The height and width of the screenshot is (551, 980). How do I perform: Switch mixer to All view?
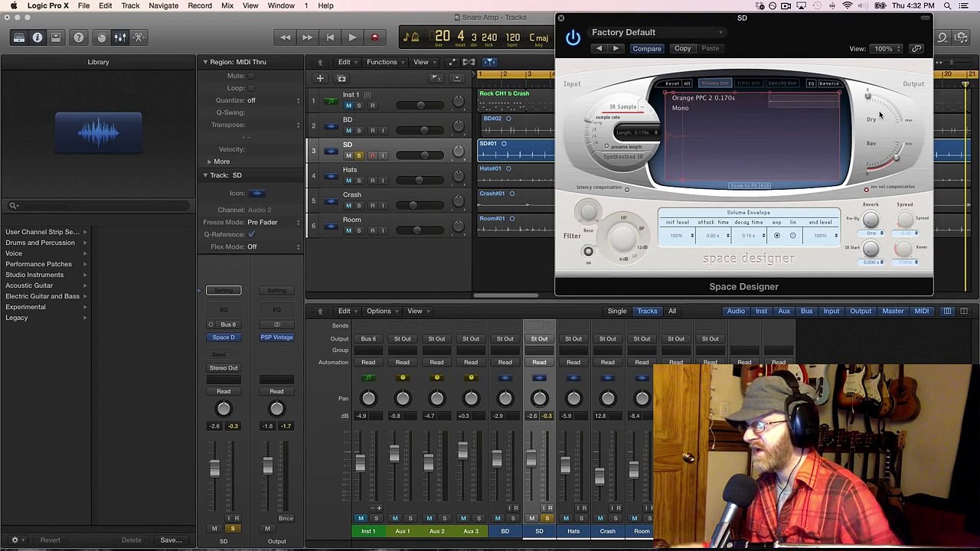tap(672, 311)
